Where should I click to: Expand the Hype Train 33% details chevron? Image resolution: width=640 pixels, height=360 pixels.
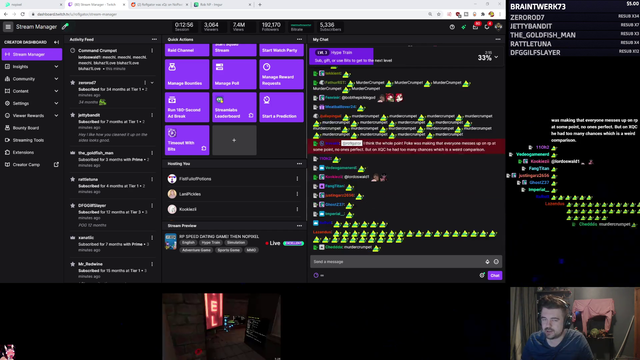click(496, 58)
